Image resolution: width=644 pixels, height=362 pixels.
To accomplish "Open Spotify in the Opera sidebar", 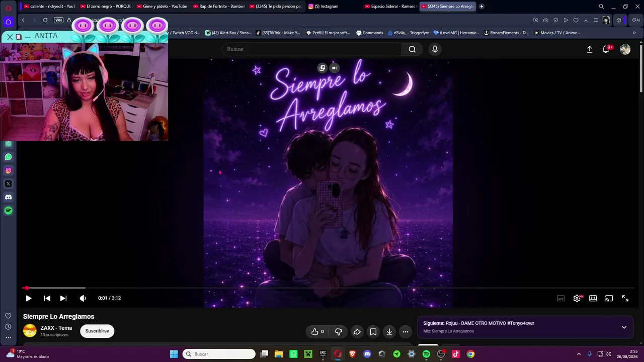I will pyautogui.click(x=8, y=211).
